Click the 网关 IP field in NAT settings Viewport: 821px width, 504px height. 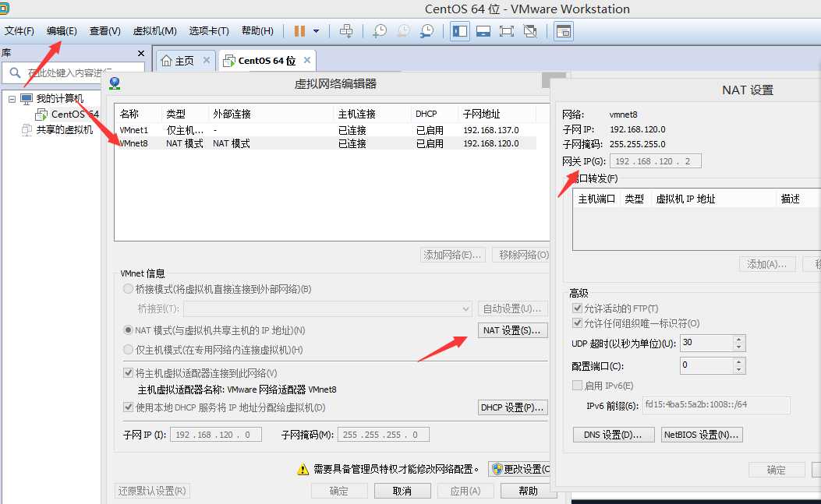[656, 161]
